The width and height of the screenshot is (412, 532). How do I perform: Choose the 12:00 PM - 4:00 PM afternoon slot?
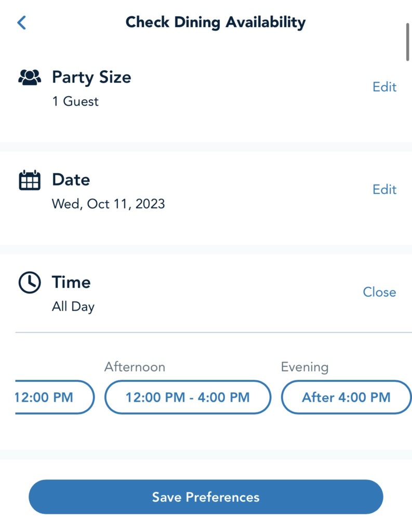coord(188,397)
